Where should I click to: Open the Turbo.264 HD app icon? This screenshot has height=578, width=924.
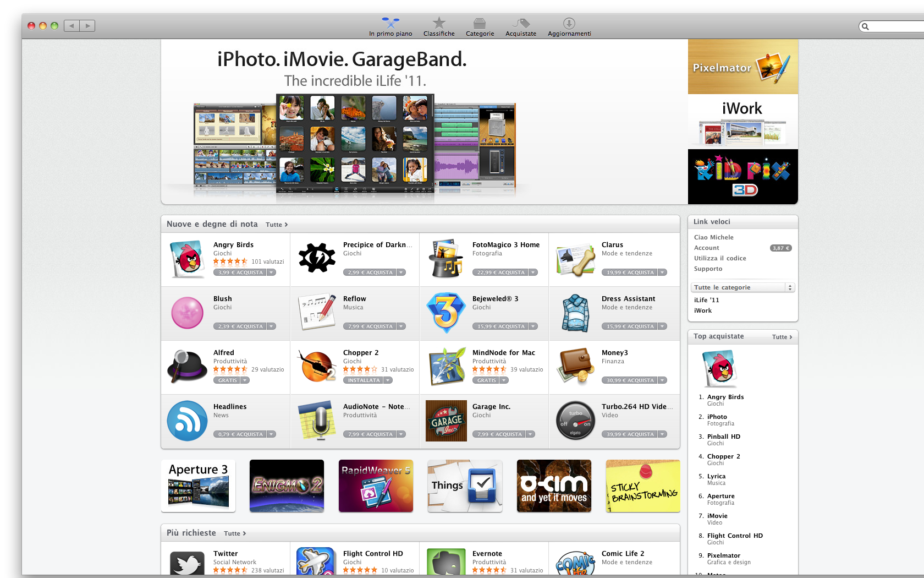click(575, 421)
